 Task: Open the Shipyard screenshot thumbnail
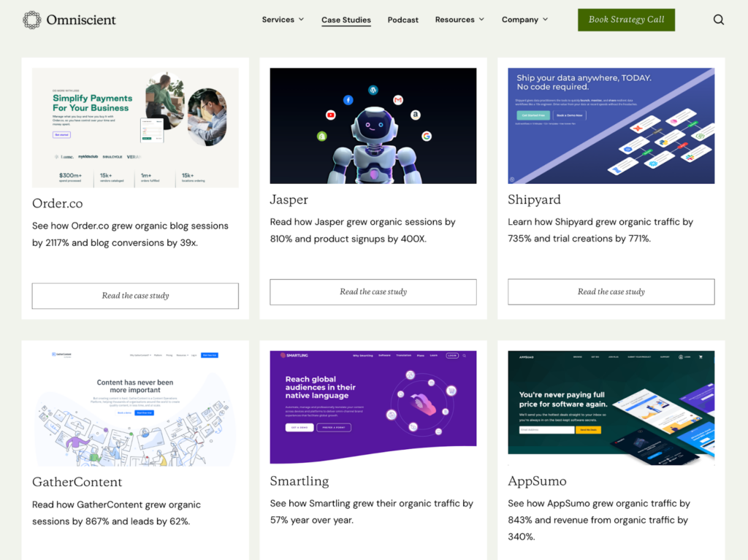pos(611,126)
